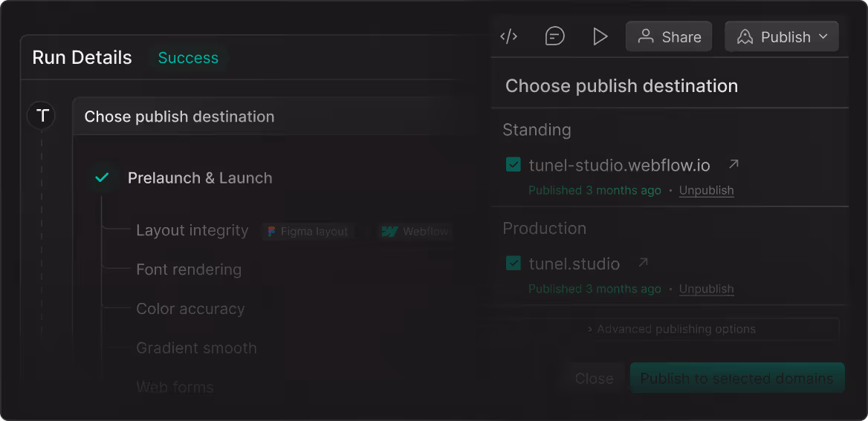Click the T avatar icon in Run Details
This screenshot has width=868, height=421.
pyautogui.click(x=42, y=116)
